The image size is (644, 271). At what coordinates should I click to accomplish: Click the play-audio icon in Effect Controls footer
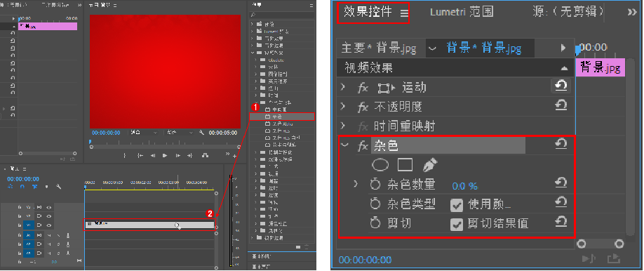(589, 258)
